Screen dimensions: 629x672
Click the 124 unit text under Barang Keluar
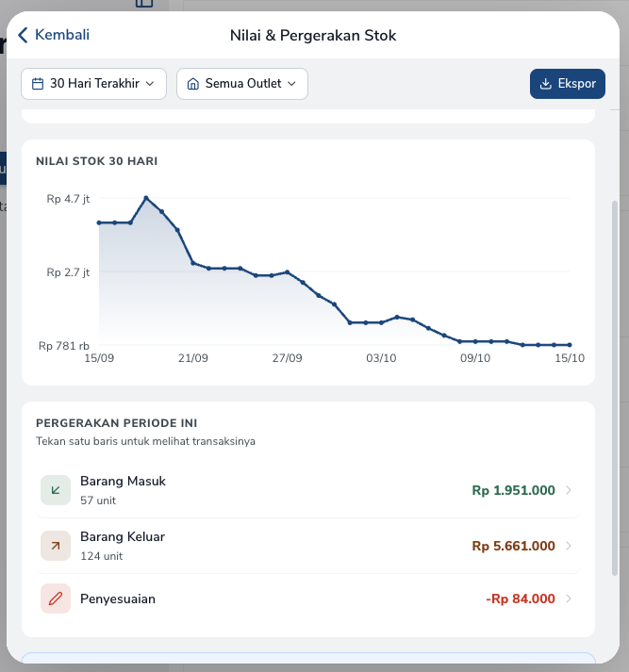click(x=101, y=556)
